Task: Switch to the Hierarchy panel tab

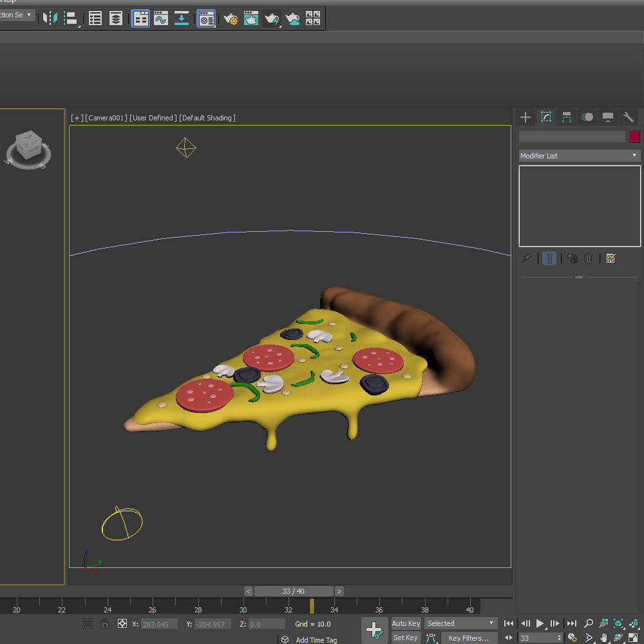Action: (x=567, y=117)
